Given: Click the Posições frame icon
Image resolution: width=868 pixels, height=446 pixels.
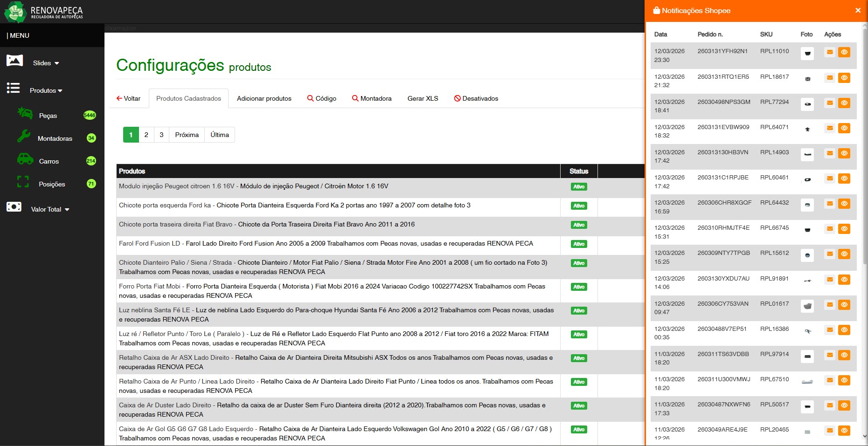Looking at the screenshot, I should [23, 182].
